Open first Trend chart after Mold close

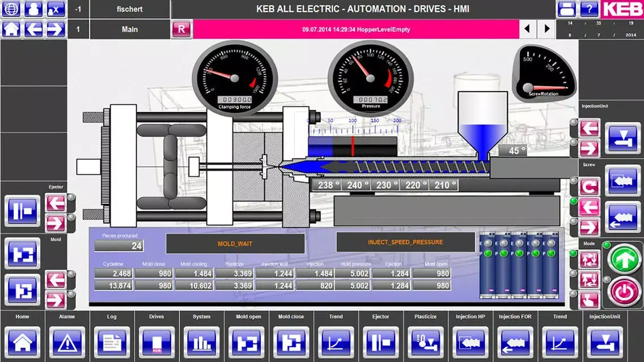pos(336,342)
